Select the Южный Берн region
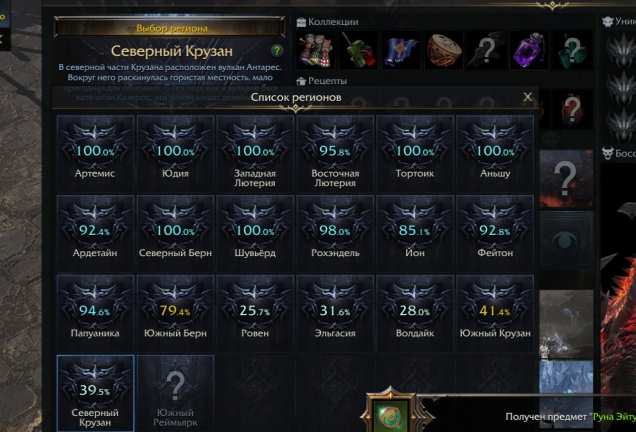This screenshot has height=432, width=636. (x=175, y=313)
